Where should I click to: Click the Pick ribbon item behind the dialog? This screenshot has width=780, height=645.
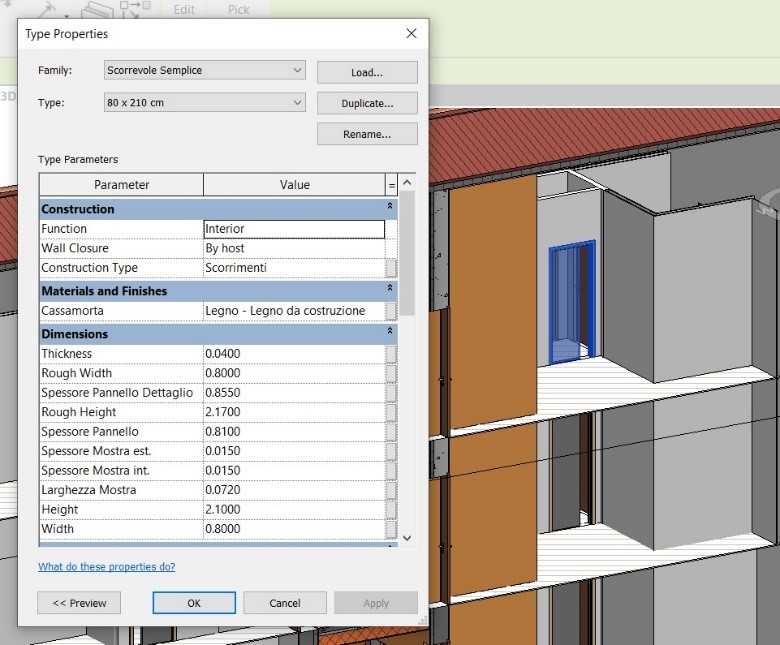click(x=238, y=9)
